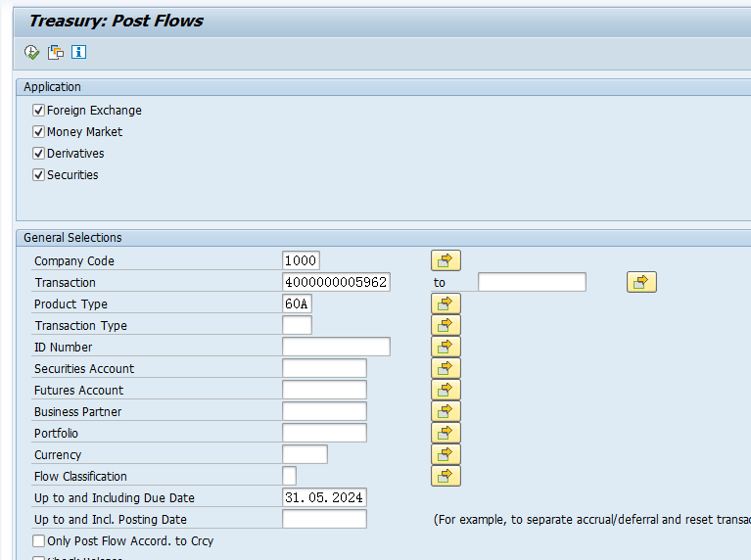This screenshot has height=560, width=751.
Task: Open multiple selection for Business Partner
Action: click(446, 411)
